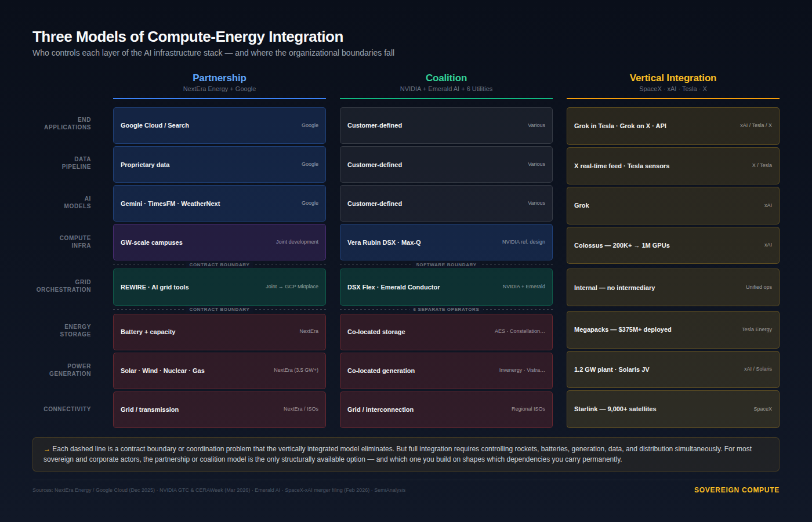
Task: Open the 1.2 GW plant · Solaris JV card
Action: coord(673,369)
